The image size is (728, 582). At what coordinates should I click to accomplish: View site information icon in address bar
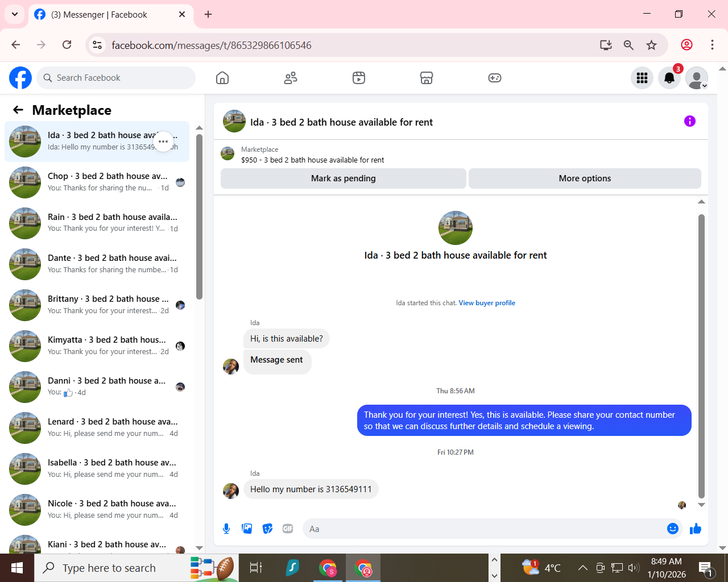coord(97,45)
